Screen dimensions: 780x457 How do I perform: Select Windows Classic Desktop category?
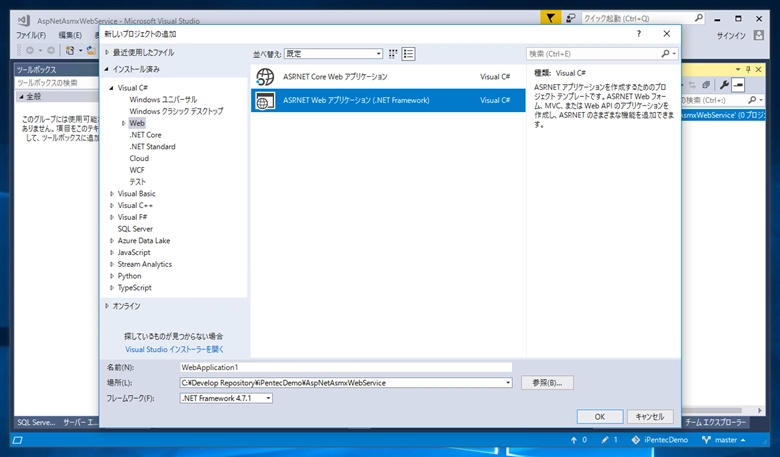(x=176, y=111)
